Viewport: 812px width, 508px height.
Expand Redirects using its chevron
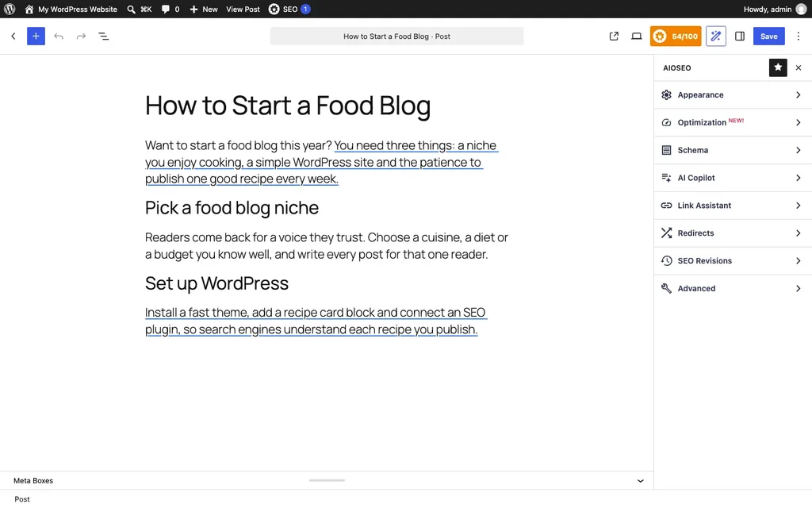(798, 233)
